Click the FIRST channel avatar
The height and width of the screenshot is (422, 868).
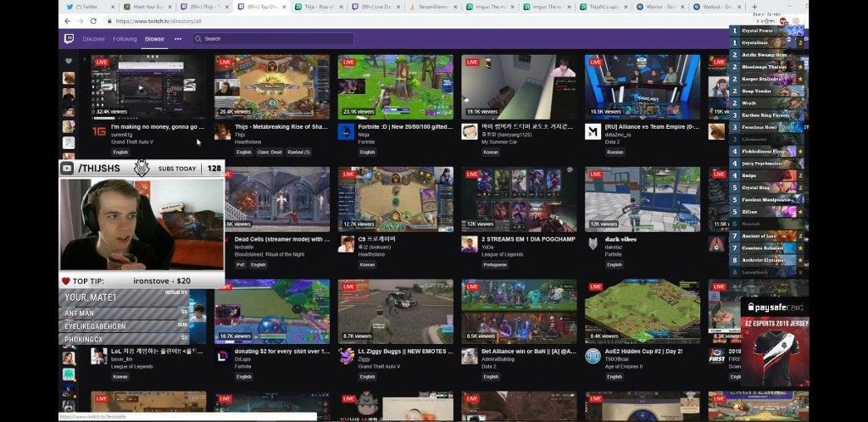[x=716, y=356]
